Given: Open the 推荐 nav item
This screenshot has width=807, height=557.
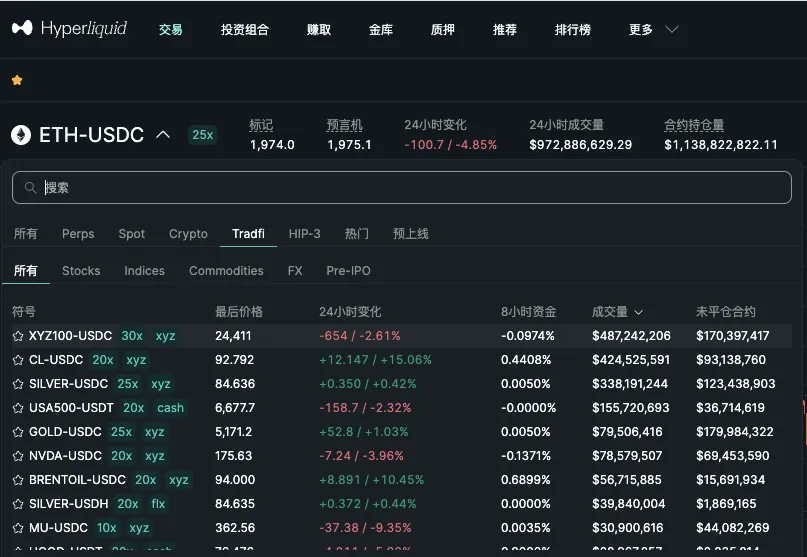Looking at the screenshot, I should [x=504, y=29].
